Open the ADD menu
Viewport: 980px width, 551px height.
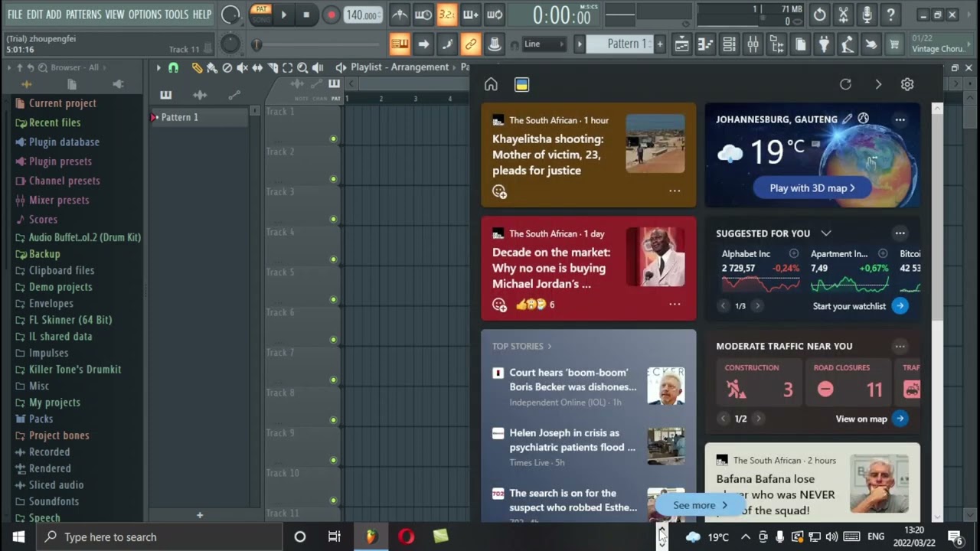click(x=54, y=15)
